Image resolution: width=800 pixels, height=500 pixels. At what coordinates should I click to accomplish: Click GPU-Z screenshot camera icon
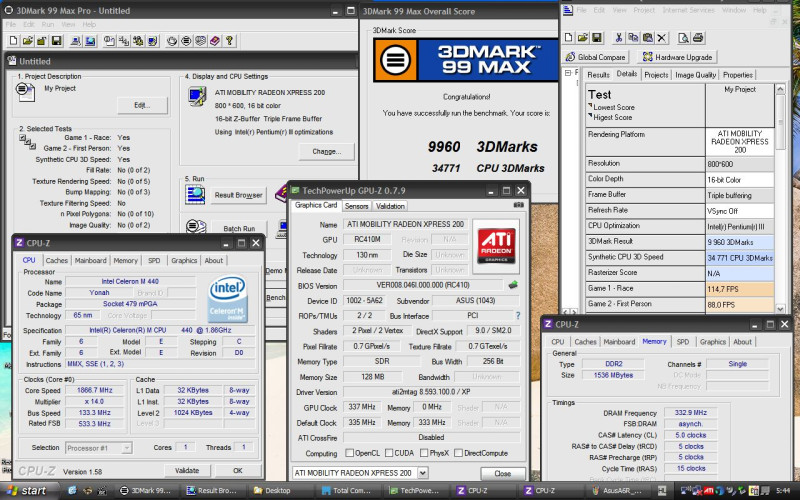coord(518,205)
